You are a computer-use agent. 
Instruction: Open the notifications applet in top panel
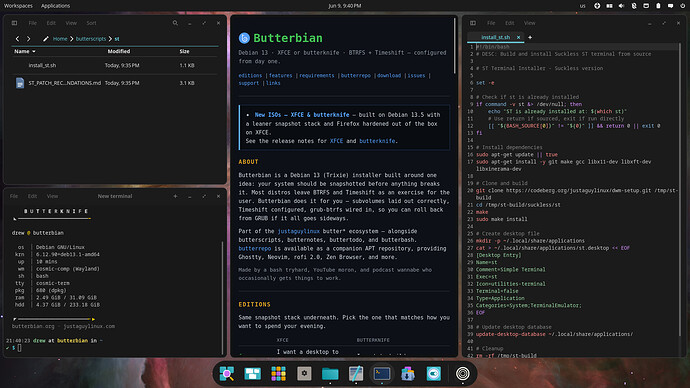[671, 6]
